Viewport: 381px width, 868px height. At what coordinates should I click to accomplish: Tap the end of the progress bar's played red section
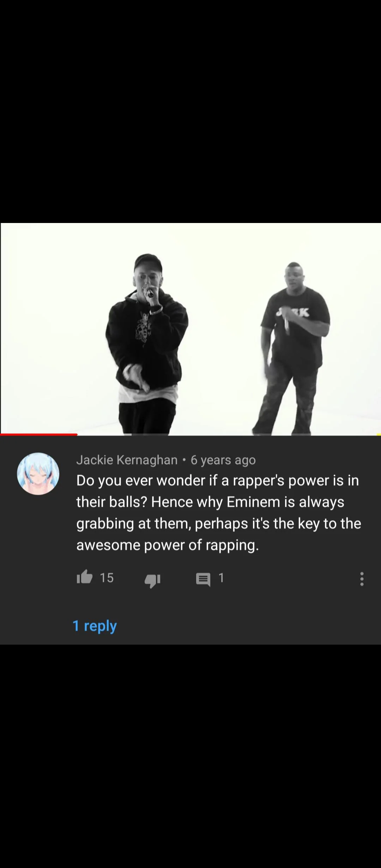(77, 434)
